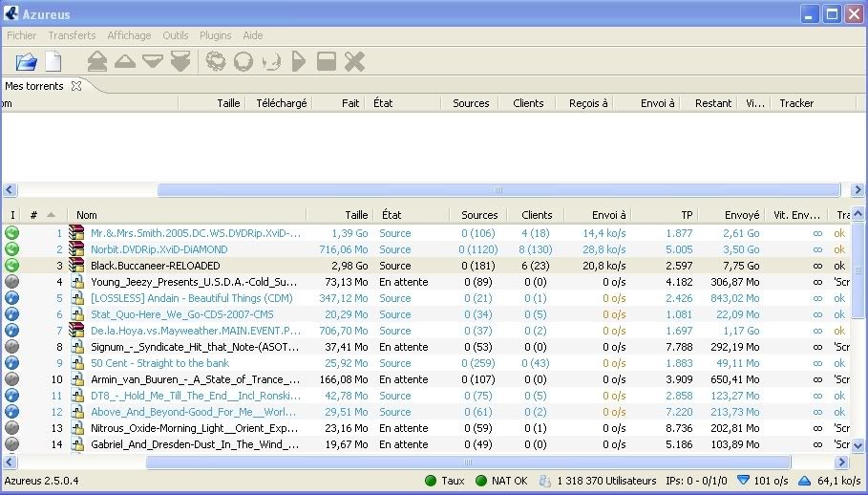This screenshot has width=868, height=495.
Task: Click lower pane horizontal scrollbar left arrow
Action: (10, 462)
